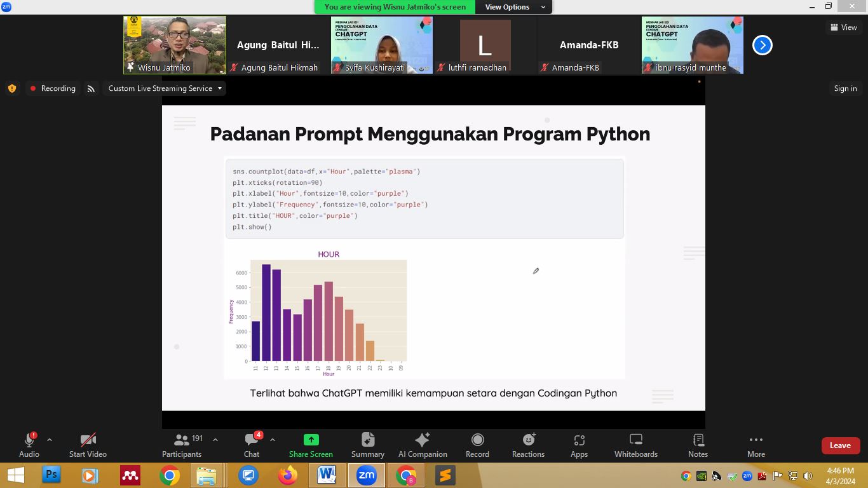
Task: Click Sign in at top right
Action: click(x=845, y=88)
